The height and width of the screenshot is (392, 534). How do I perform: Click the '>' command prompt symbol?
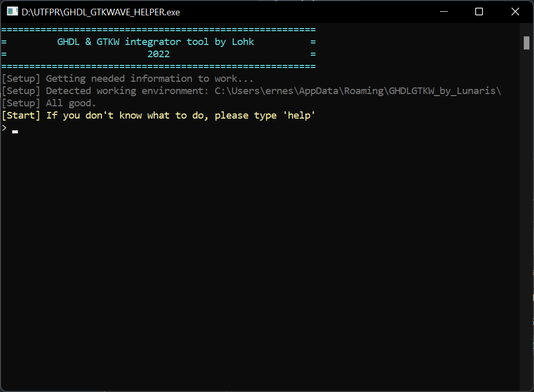tap(4, 127)
